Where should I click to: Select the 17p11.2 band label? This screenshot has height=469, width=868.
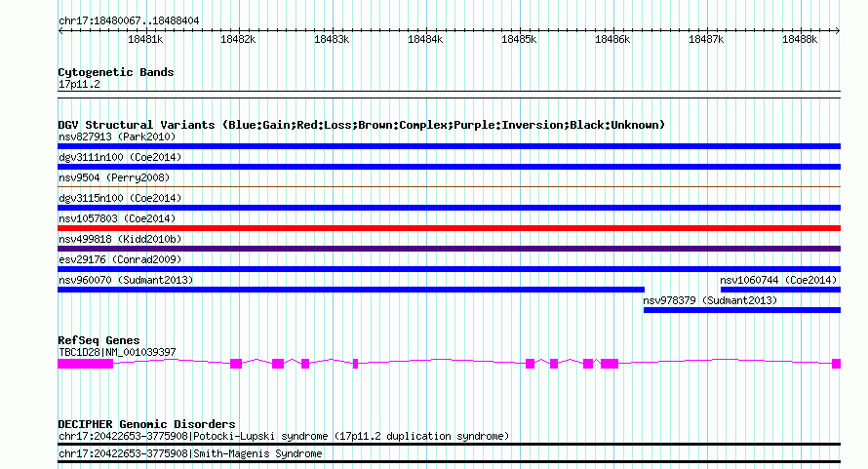click(79, 84)
